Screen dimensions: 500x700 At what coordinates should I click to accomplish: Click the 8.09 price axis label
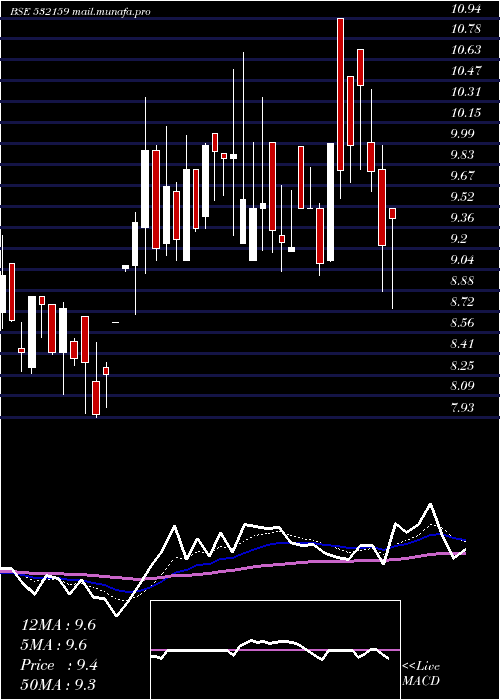[x=462, y=386]
